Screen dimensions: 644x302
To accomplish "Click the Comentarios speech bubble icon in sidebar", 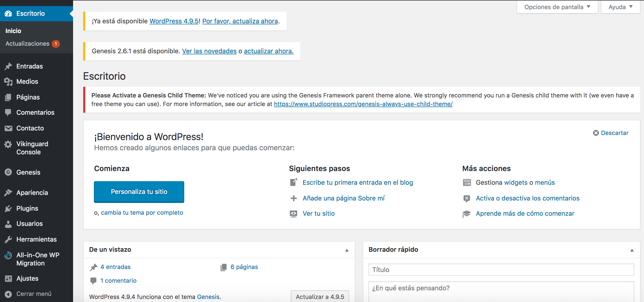I will pos(8,112).
